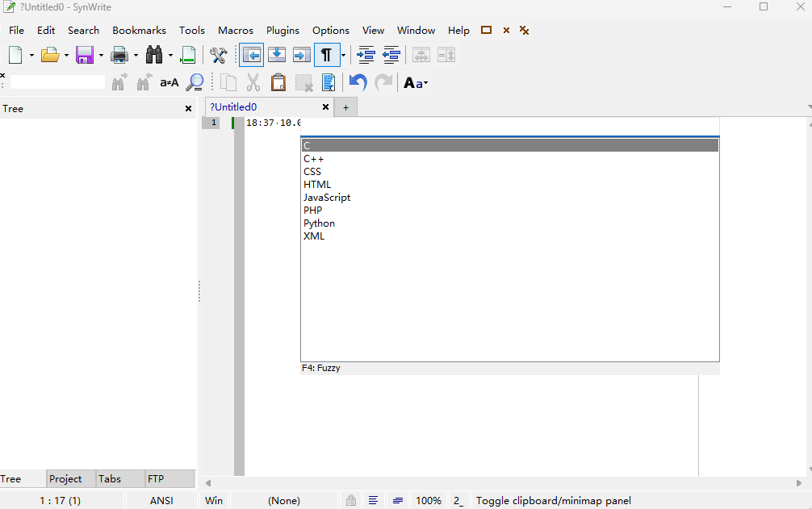The height and width of the screenshot is (509, 812).
Task: Open the dropdown arrow next to New file
Action: pos(31,56)
